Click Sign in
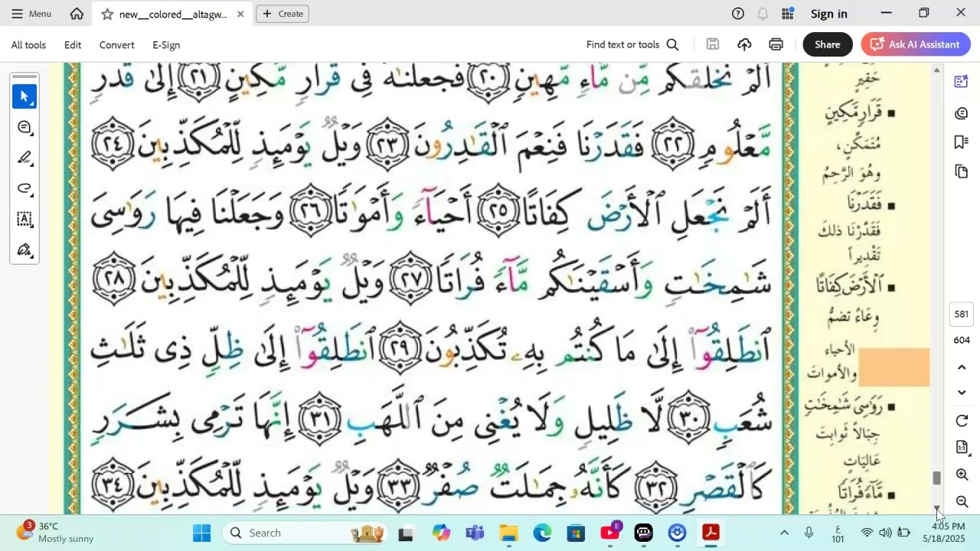 tap(828, 14)
